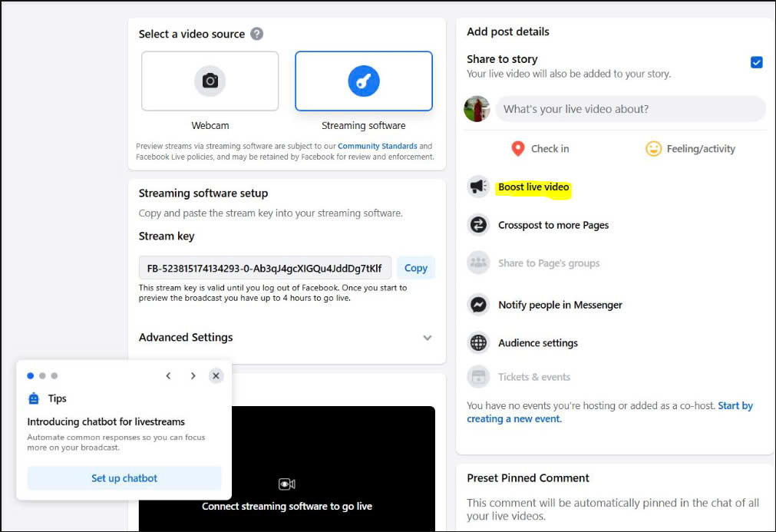This screenshot has height=532, width=776.
Task: Select the Webcam video source card
Action: tap(210, 81)
